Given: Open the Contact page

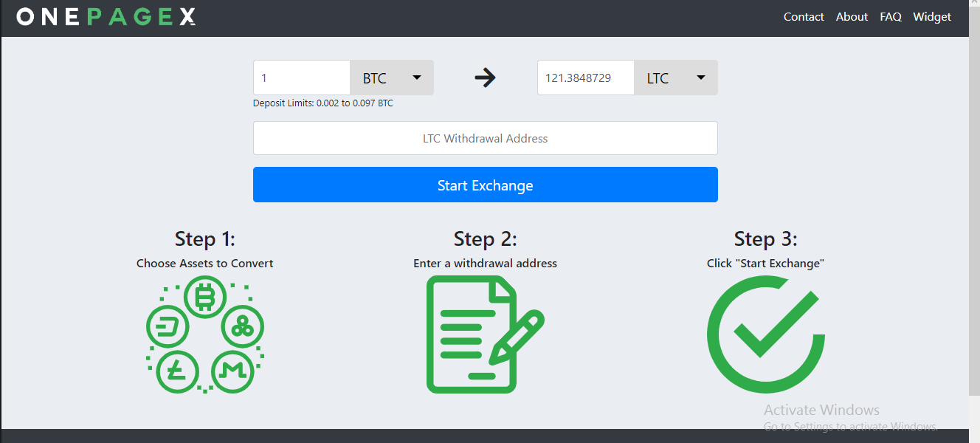Looking at the screenshot, I should point(804,16).
